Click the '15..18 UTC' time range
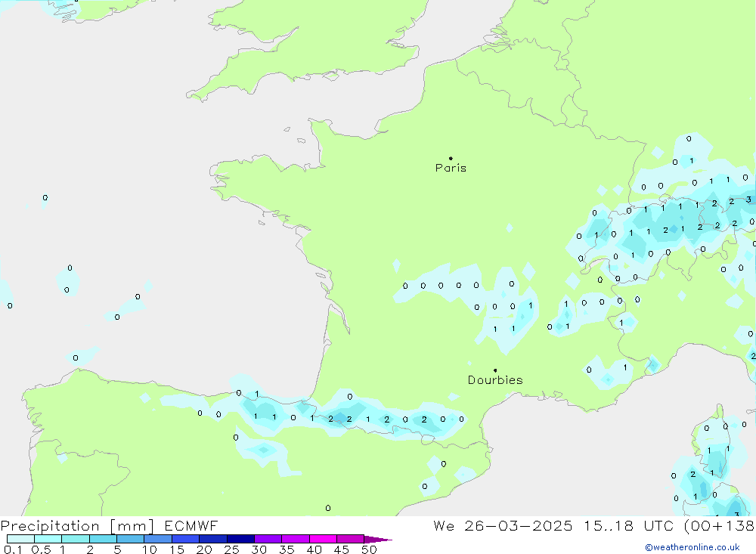 (627, 525)
